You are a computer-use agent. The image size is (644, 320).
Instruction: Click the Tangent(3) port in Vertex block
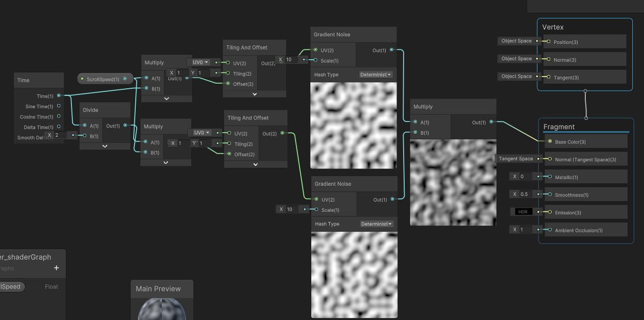[x=548, y=77]
